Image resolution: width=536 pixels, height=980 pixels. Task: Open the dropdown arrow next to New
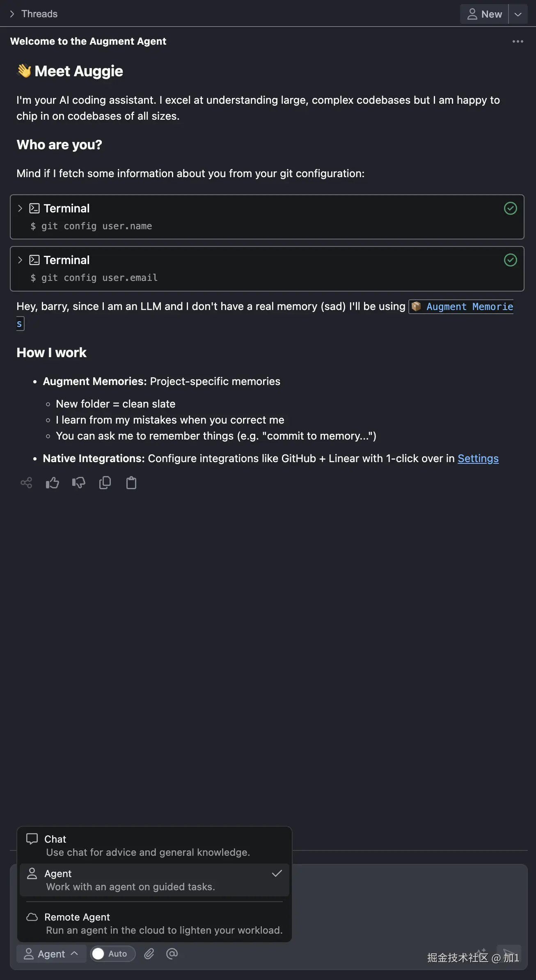[518, 14]
